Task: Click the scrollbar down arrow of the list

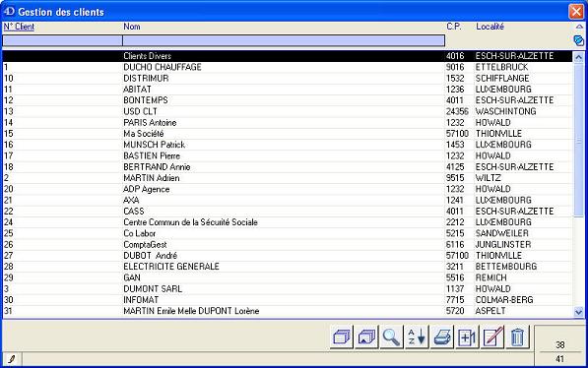Action: click(x=578, y=311)
